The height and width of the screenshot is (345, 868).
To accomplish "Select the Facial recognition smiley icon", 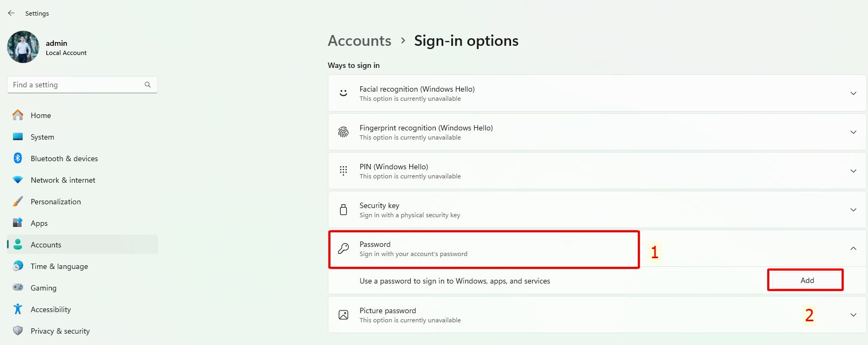I will (x=343, y=92).
